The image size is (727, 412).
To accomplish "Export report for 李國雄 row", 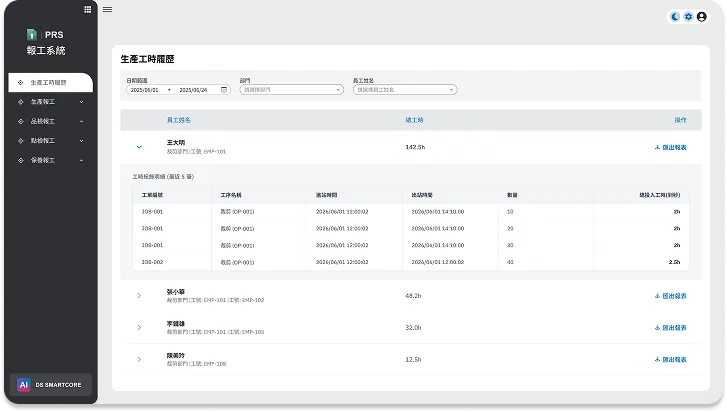I will pyautogui.click(x=670, y=328).
